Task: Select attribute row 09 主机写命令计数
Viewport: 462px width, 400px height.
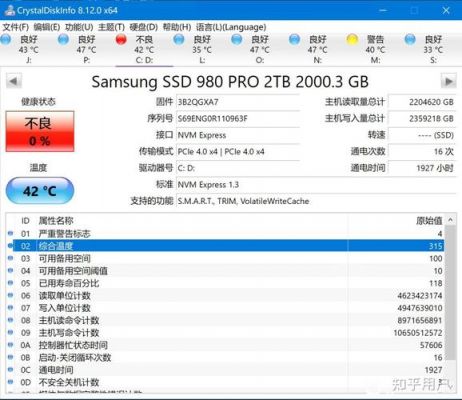Action: [x=226, y=333]
